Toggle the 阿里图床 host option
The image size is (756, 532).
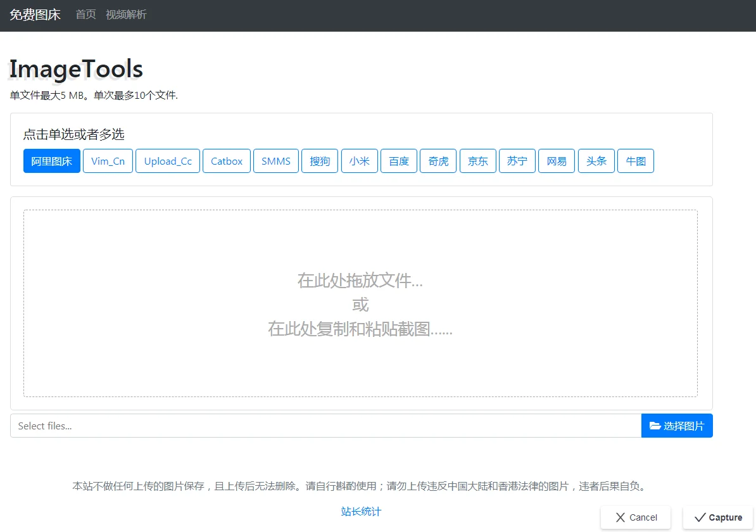coord(51,161)
